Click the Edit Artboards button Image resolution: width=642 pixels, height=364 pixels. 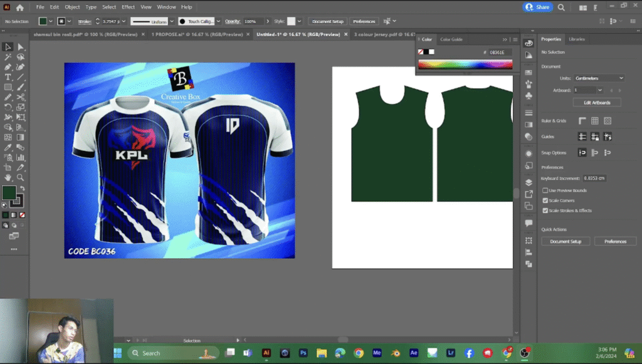coord(596,102)
